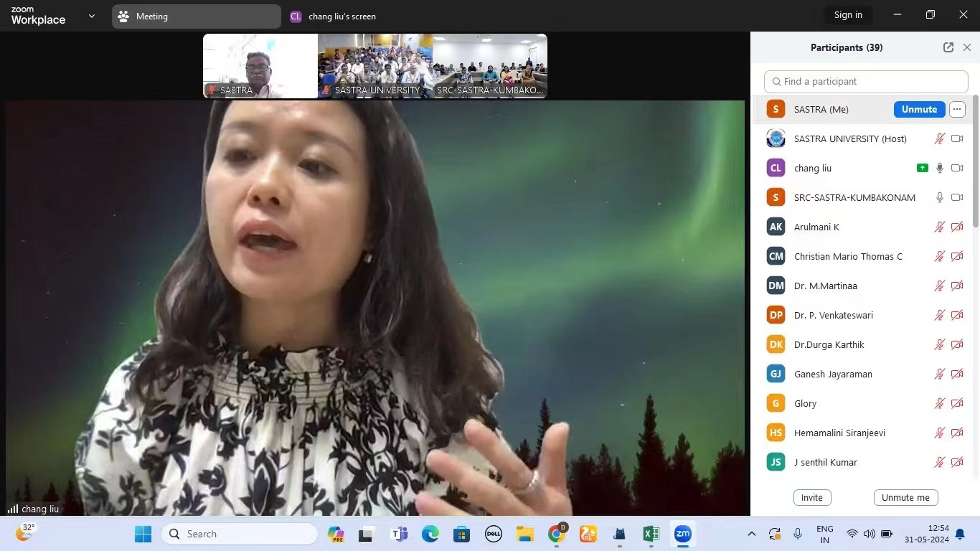
Task: Select the chang liu's screen tab
Action: 334,16
